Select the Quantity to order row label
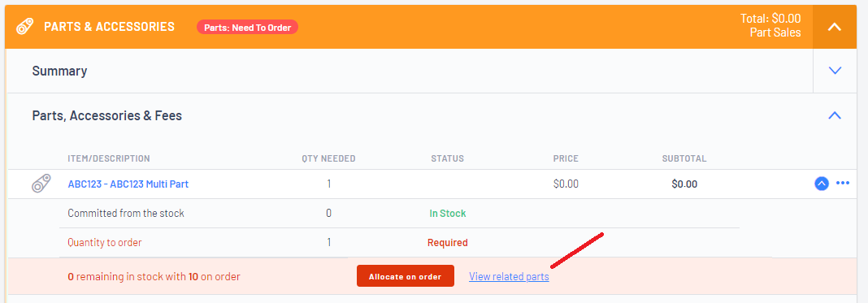The height and width of the screenshot is (303, 868). [x=105, y=242]
